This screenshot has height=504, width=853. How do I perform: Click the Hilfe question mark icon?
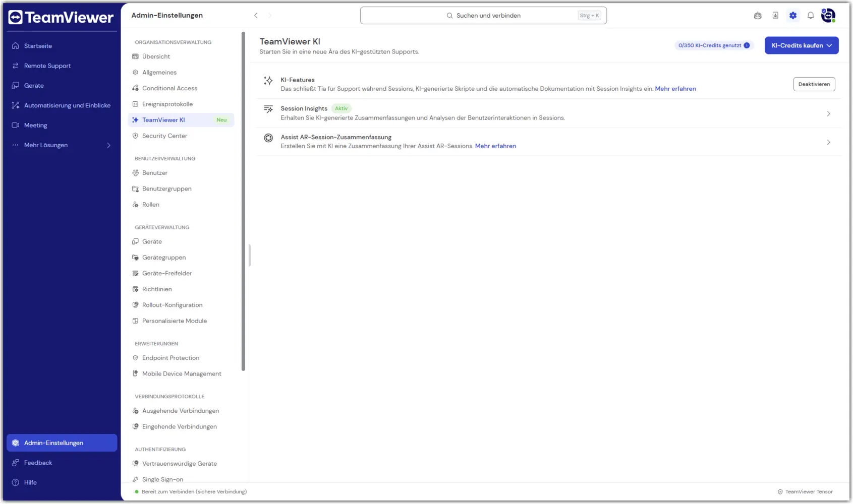point(16,482)
